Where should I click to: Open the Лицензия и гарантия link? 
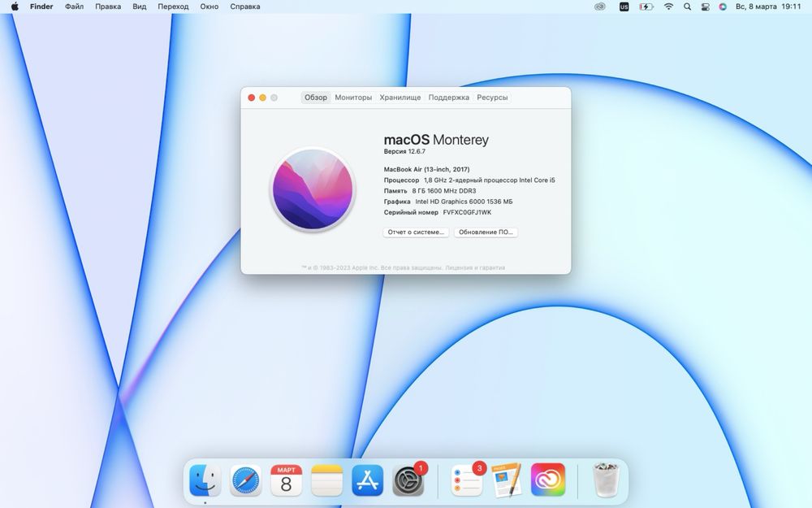coord(475,268)
